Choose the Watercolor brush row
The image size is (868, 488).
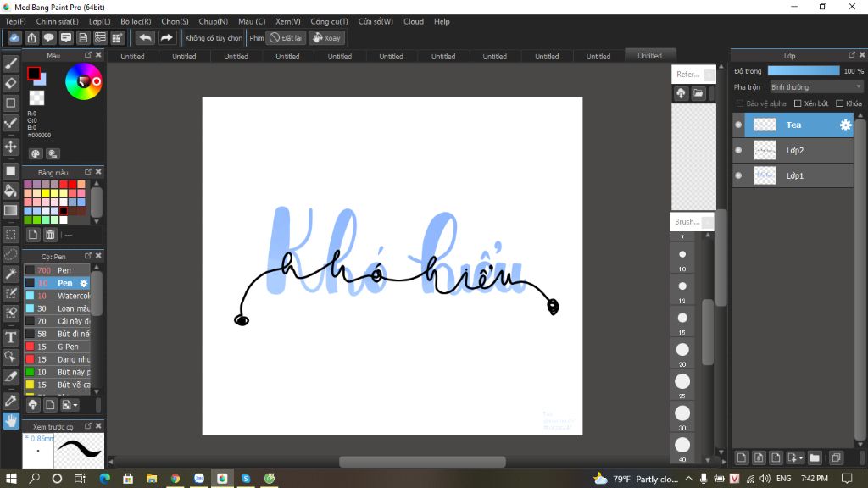point(57,296)
